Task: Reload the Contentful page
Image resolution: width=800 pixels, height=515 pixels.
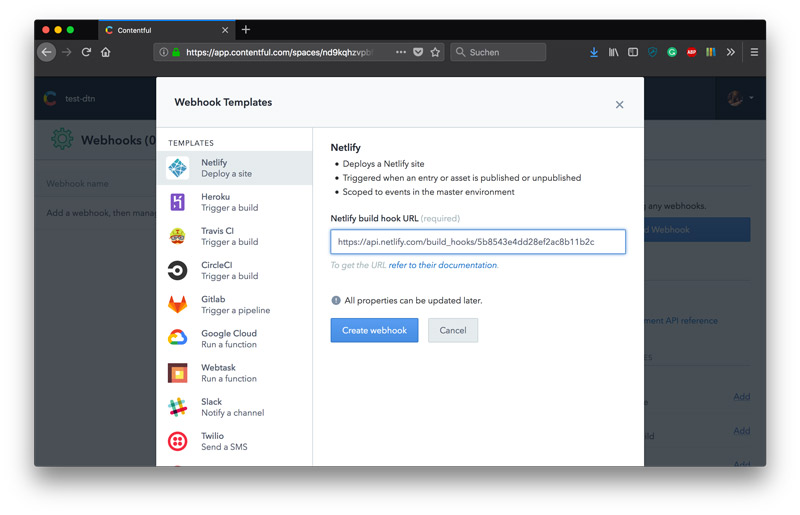Action: click(x=86, y=52)
